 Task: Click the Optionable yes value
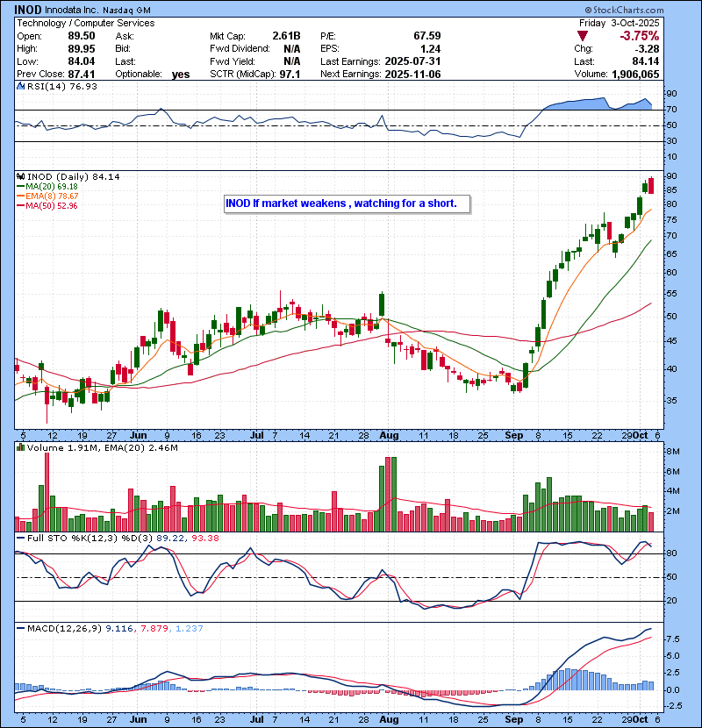click(x=181, y=75)
